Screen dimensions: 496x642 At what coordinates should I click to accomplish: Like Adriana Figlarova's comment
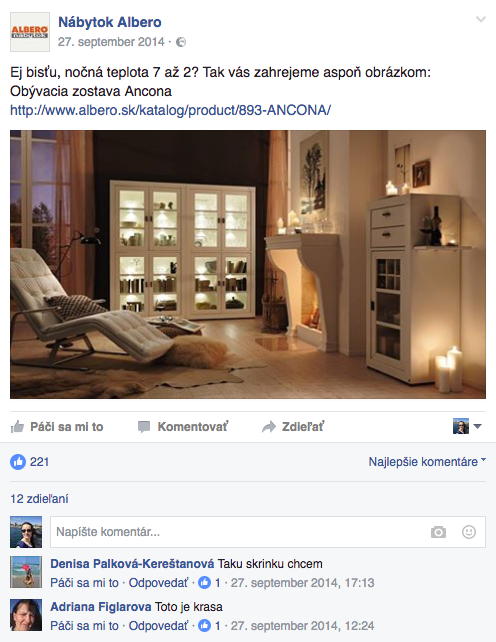click(x=84, y=626)
